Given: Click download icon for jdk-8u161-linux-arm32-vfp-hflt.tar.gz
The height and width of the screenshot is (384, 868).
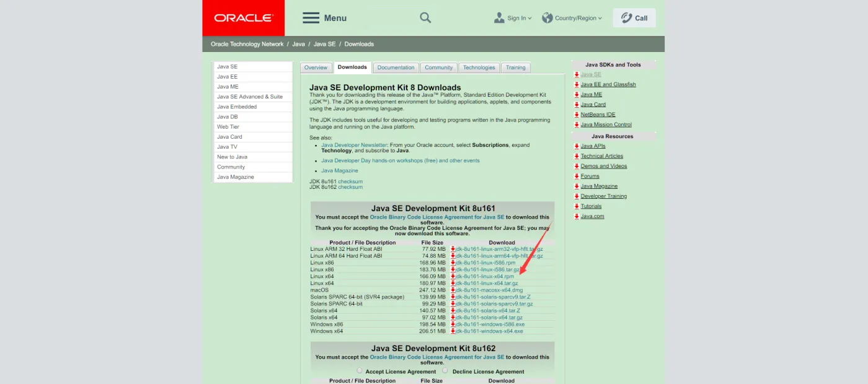Looking at the screenshot, I should click(453, 249).
